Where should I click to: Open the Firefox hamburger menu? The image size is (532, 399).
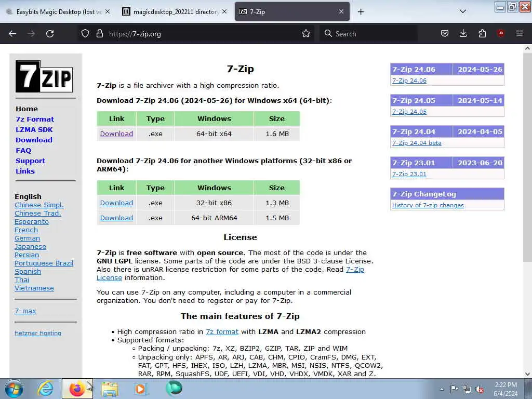click(520, 33)
